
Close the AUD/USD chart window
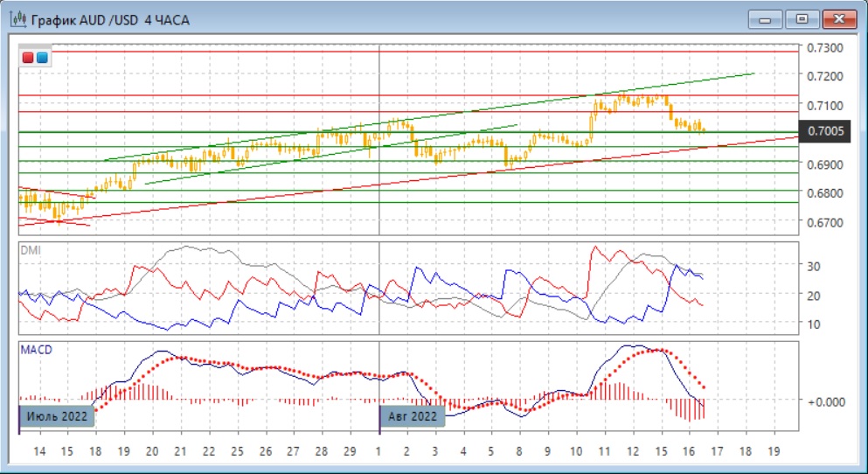tap(837, 18)
